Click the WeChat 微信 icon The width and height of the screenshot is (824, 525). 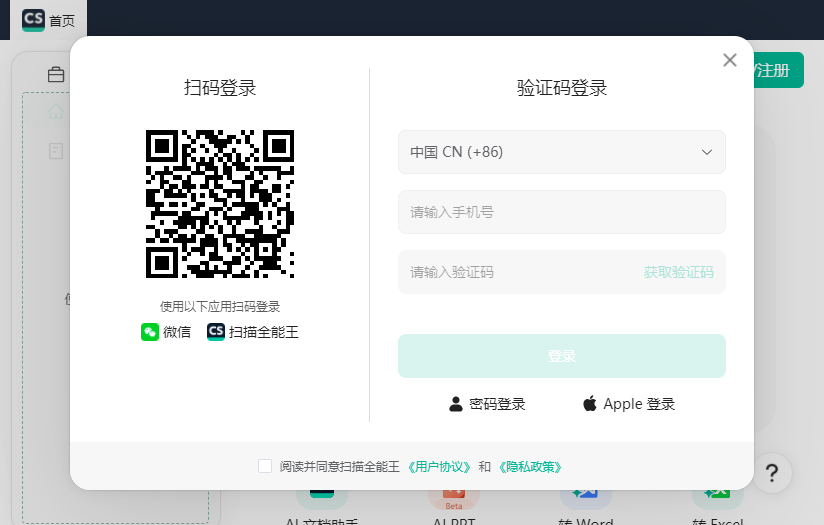click(x=150, y=332)
